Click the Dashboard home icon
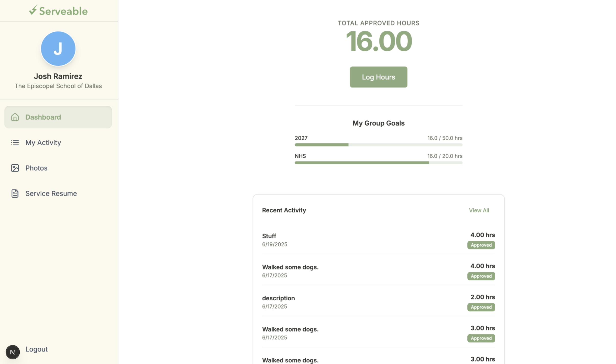616x364 pixels. pos(15,117)
